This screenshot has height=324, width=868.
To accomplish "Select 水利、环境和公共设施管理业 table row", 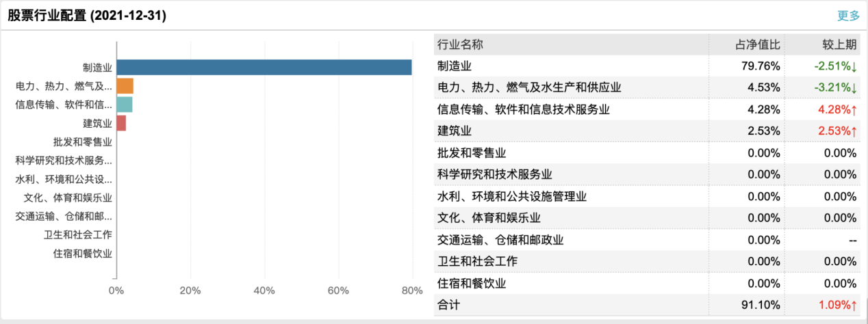I will [x=512, y=196].
